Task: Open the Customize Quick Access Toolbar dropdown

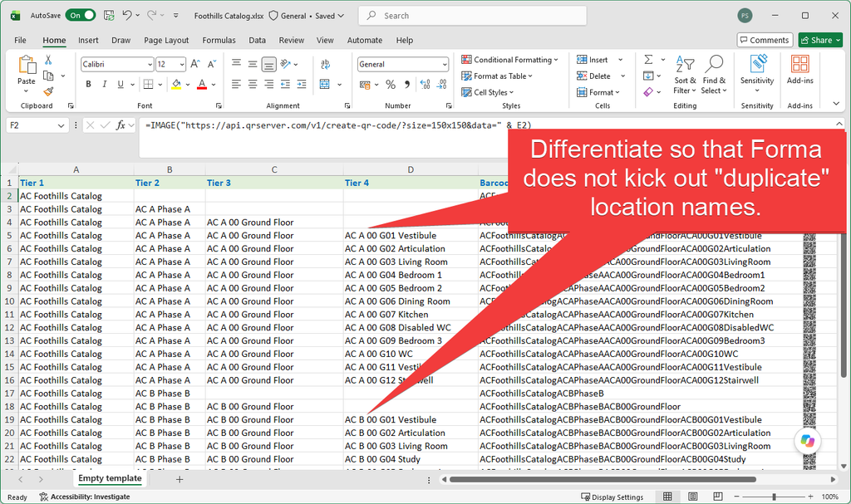Action: click(x=176, y=16)
